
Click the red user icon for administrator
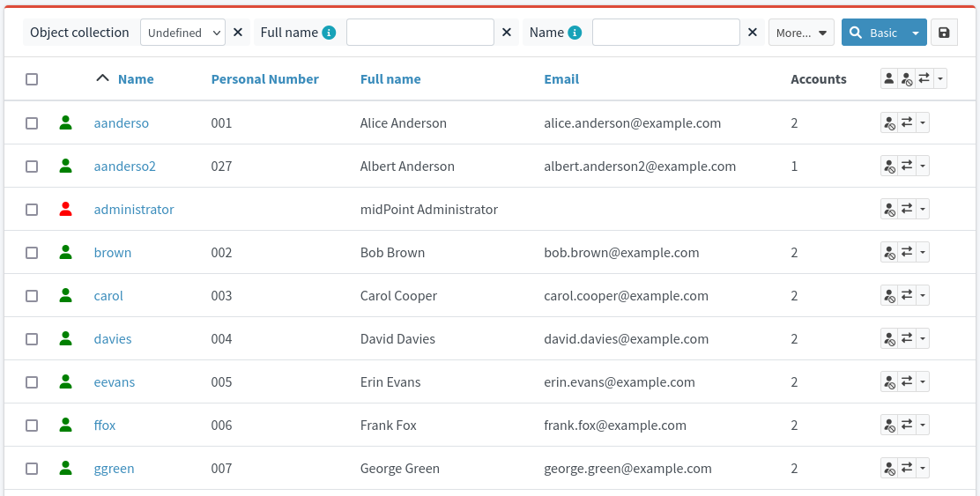pos(65,210)
